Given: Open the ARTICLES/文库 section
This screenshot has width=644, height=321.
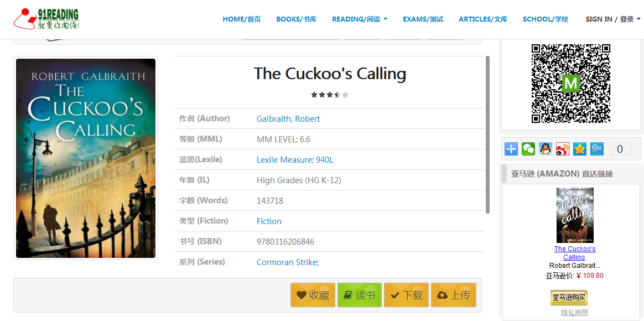Looking at the screenshot, I should [x=482, y=19].
